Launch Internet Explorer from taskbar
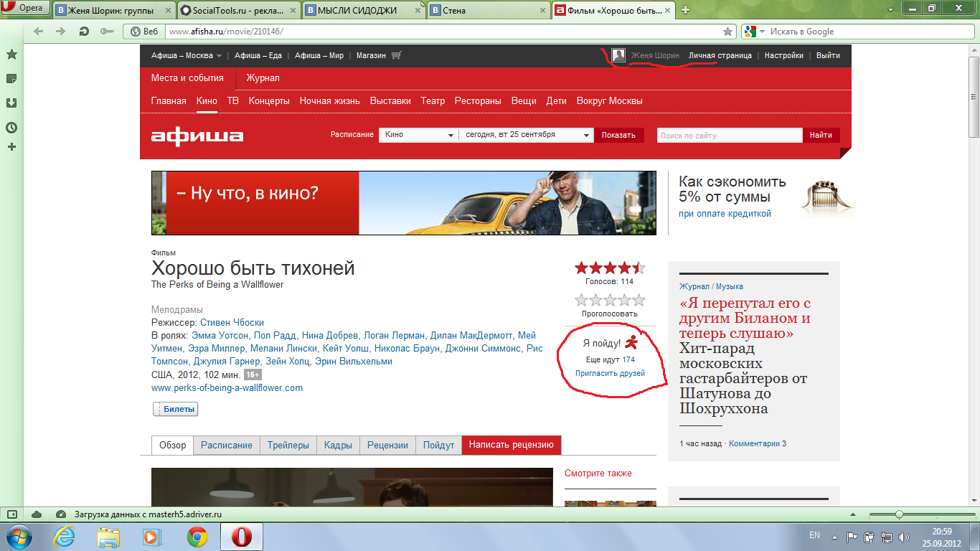Image resolution: width=980 pixels, height=551 pixels. [x=66, y=537]
